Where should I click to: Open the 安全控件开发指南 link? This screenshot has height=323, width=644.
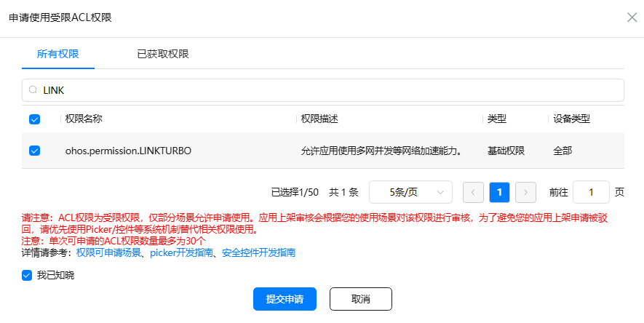point(258,252)
